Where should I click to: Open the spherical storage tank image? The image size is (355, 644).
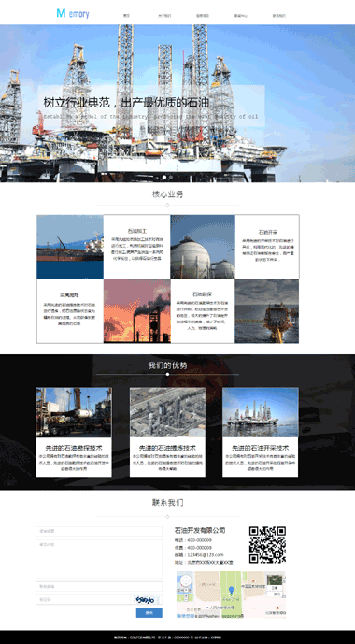203,247
